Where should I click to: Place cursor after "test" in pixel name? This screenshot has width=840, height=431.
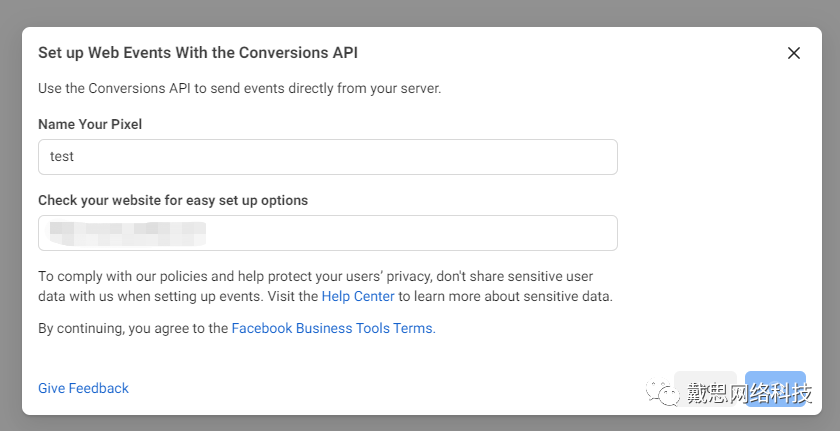tap(77, 157)
